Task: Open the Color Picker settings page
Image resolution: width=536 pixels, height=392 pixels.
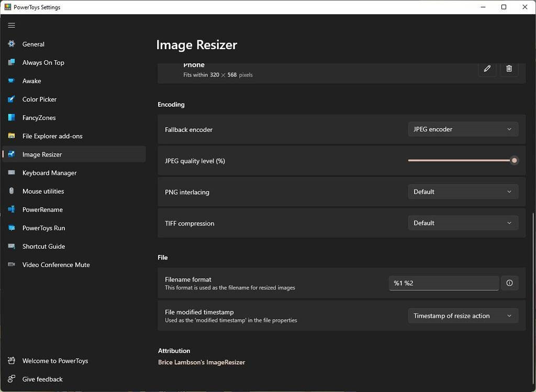Action: coord(39,99)
